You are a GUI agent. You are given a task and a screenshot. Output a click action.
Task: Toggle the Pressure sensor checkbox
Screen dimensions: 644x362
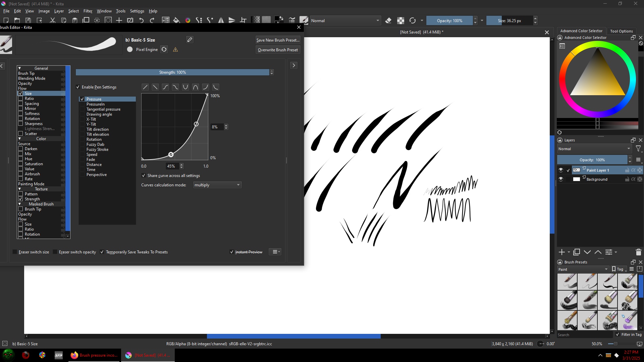pyautogui.click(x=82, y=99)
